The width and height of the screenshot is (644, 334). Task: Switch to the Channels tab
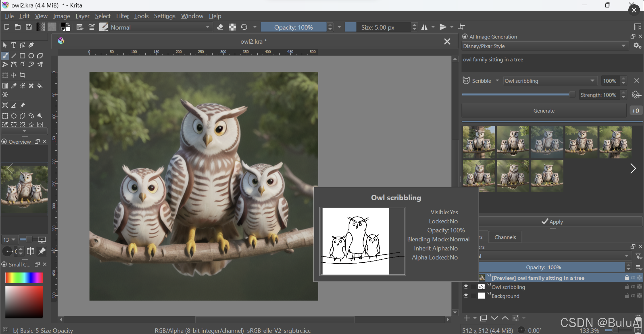[x=505, y=237]
